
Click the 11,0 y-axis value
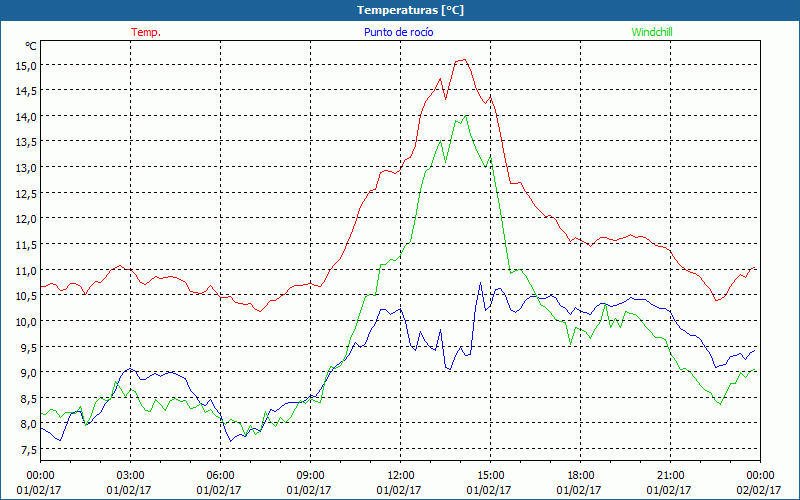pyautogui.click(x=26, y=270)
